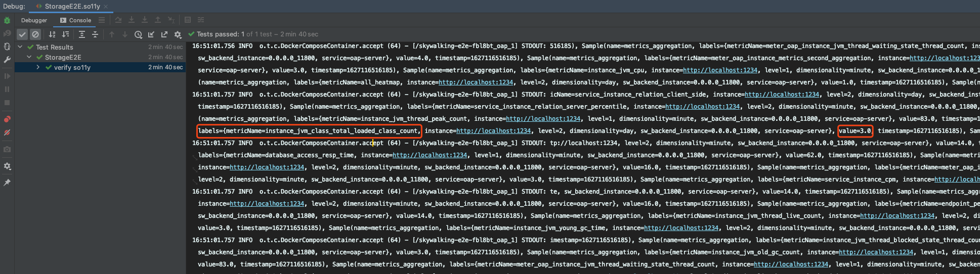Click the Step Out icon
Image resolution: width=980 pixels, height=274 pixels.
coord(157,20)
